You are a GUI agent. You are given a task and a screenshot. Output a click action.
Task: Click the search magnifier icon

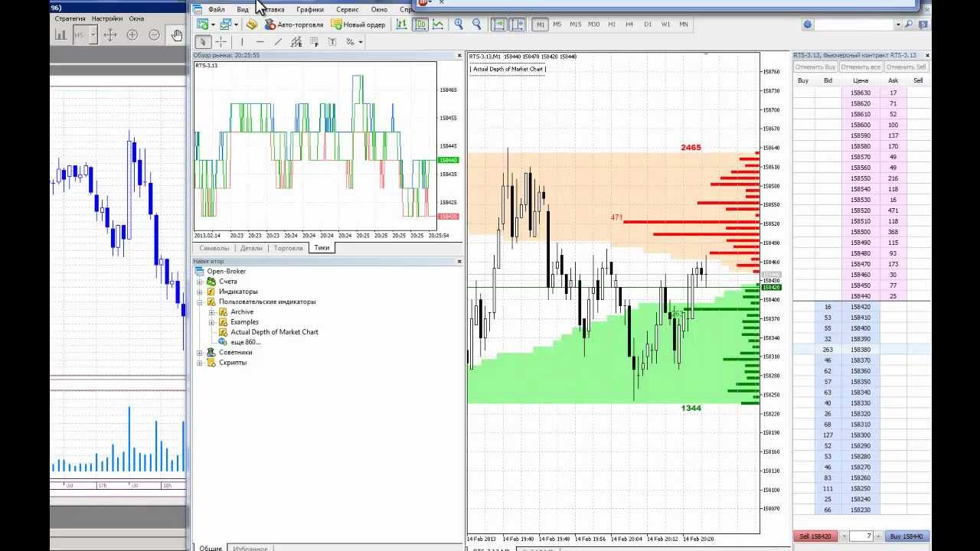pos(909,24)
